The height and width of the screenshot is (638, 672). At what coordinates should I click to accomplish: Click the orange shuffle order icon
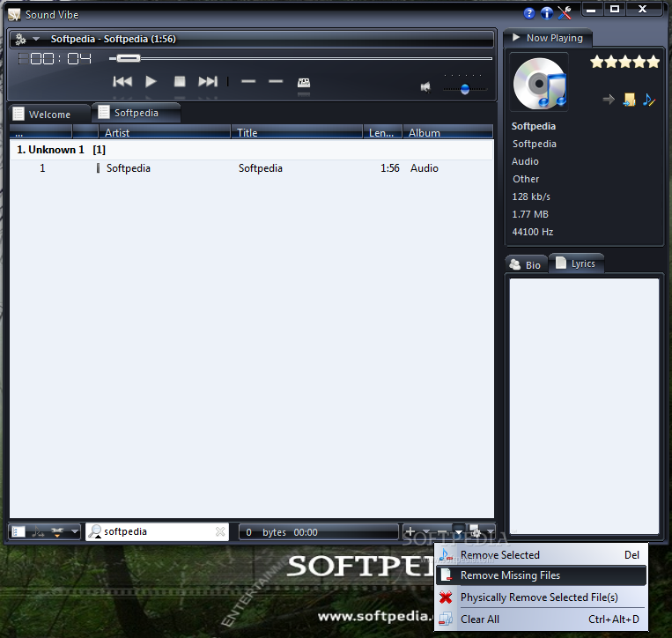point(57,532)
